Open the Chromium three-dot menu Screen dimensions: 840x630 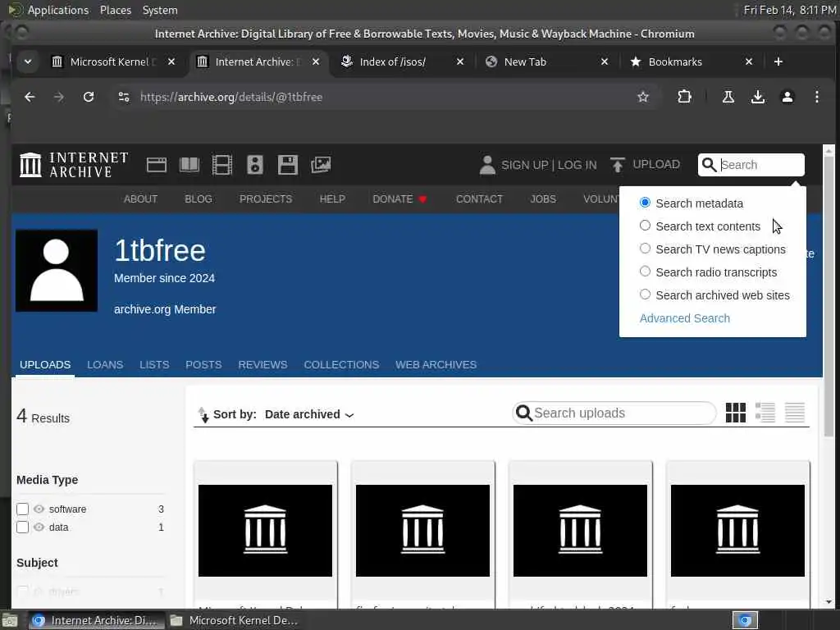tap(816, 97)
